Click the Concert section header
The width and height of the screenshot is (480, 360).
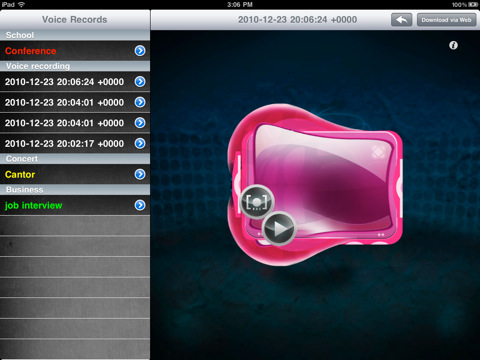click(75, 159)
